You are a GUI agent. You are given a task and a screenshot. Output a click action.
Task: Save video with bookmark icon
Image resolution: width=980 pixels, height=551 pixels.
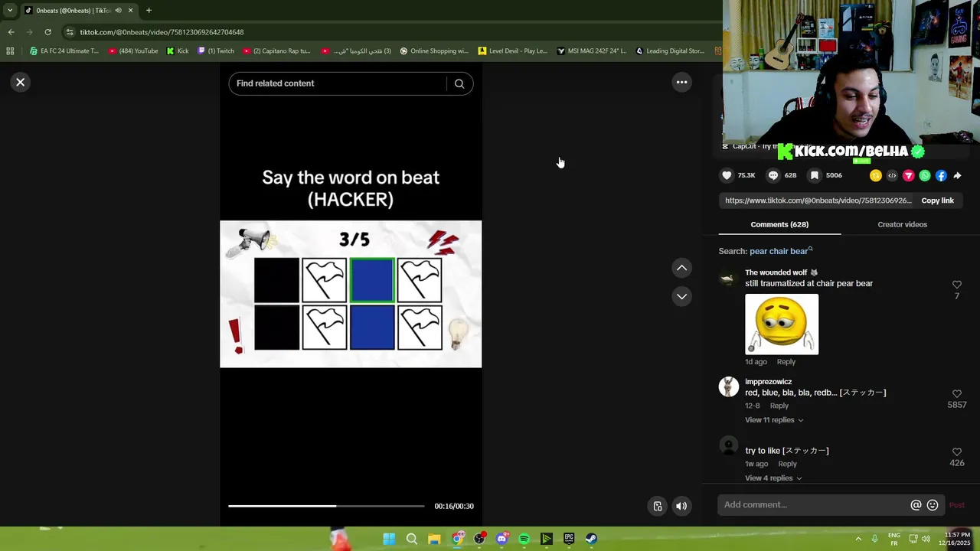pos(815,175)
